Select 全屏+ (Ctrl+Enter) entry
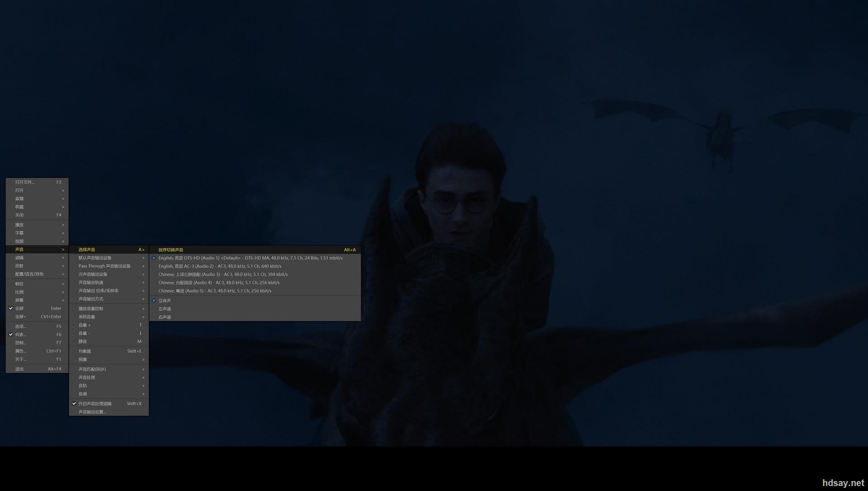This screenshot has height=491, width=868. (37, 316)
